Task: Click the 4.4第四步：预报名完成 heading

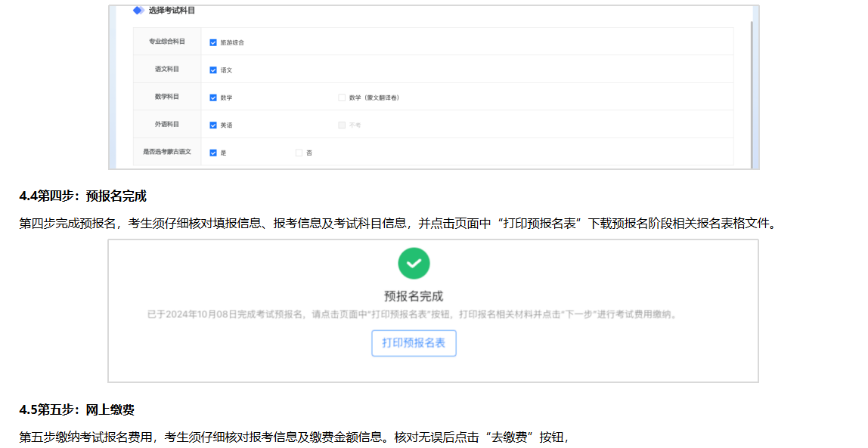Action: click(x=83, y=196)
